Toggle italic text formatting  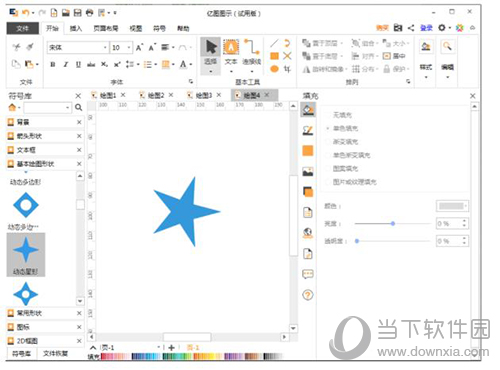click(x=66, y=64)
